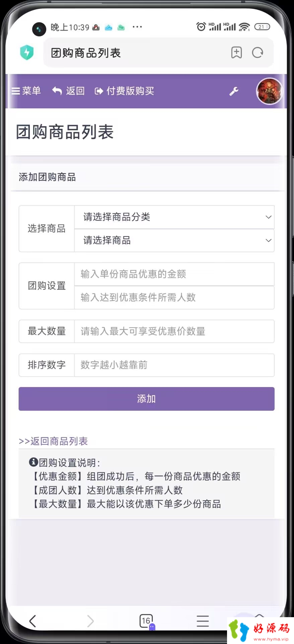
Task: Open the user avatar profile
Action: pos(270,91)
